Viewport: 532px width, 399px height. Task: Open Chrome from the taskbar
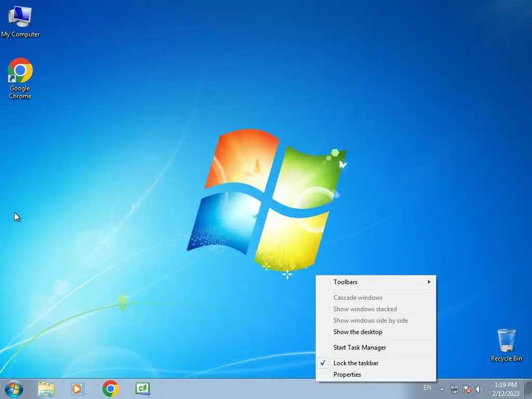coord(110,389)
